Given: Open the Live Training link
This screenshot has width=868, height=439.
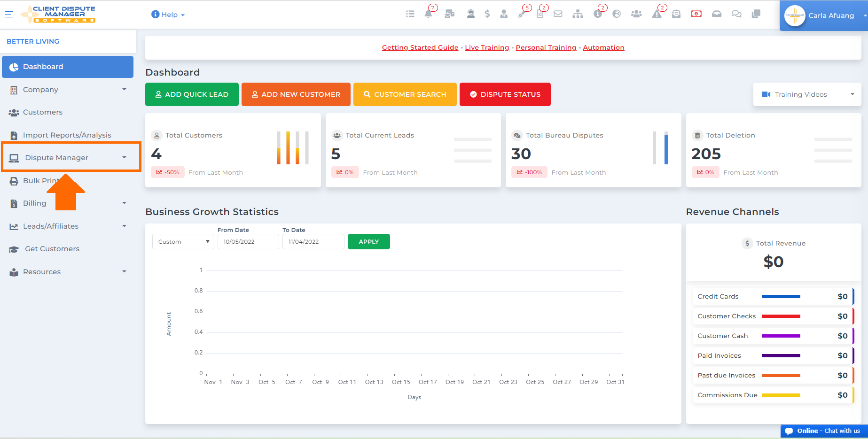Looking at the screenshot, I should pos(487,47).
